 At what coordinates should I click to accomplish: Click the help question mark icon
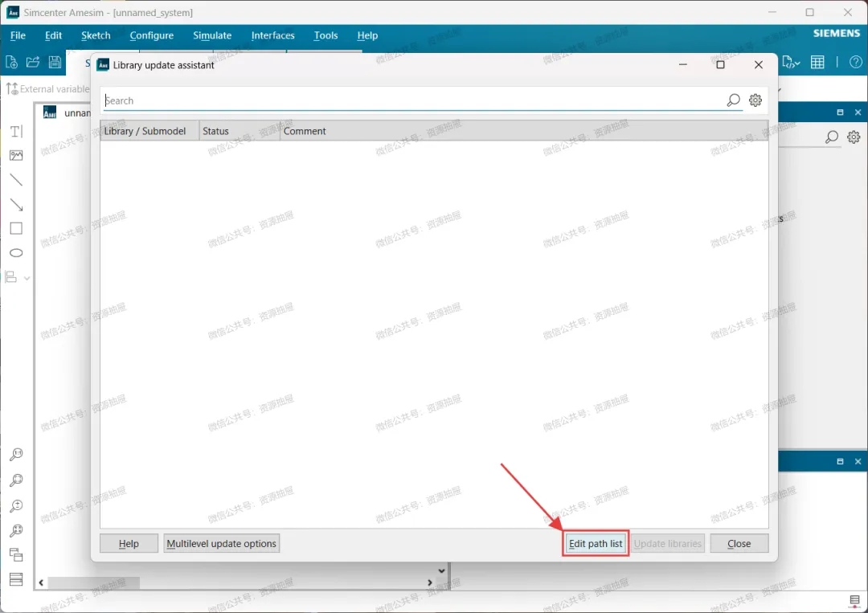point(856,63)
